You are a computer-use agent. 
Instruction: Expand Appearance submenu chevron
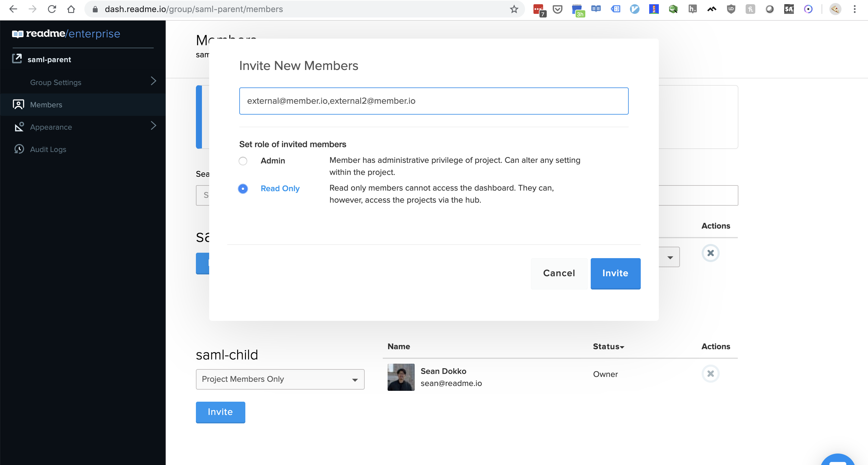(x=153, y=126)
